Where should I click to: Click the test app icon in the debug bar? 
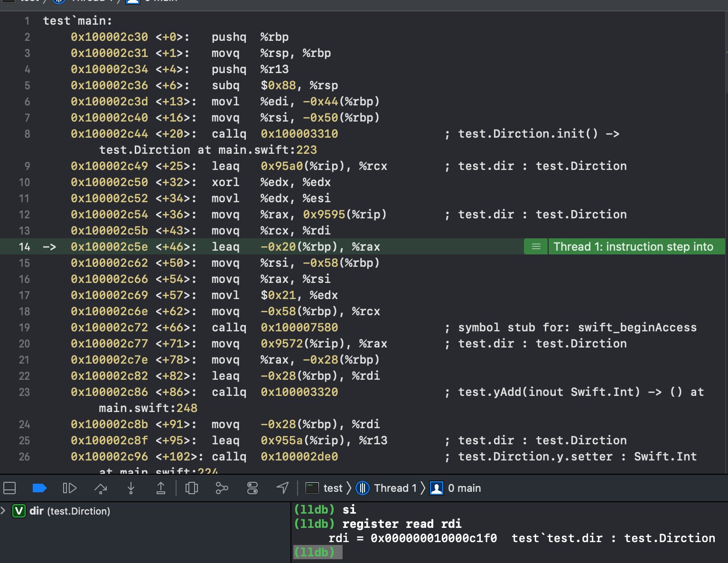(x=312, y=488)
